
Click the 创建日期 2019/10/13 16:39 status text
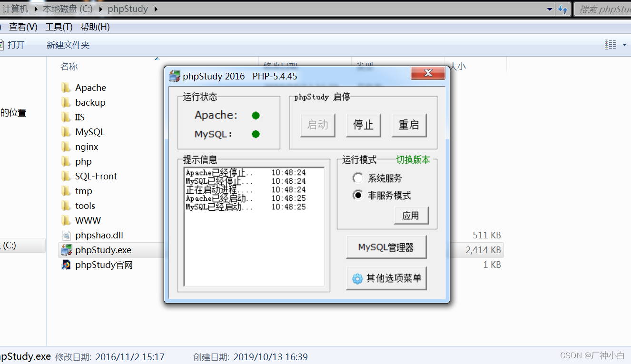point(250,357)
